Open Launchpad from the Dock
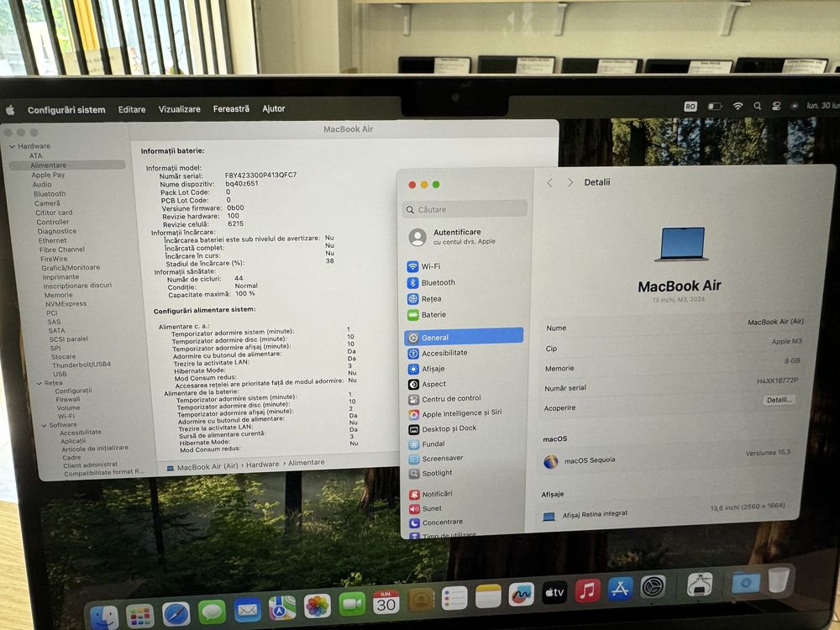The height and width of the screenshot is (630, 840). pyautogui.click(x=139, y=615)
